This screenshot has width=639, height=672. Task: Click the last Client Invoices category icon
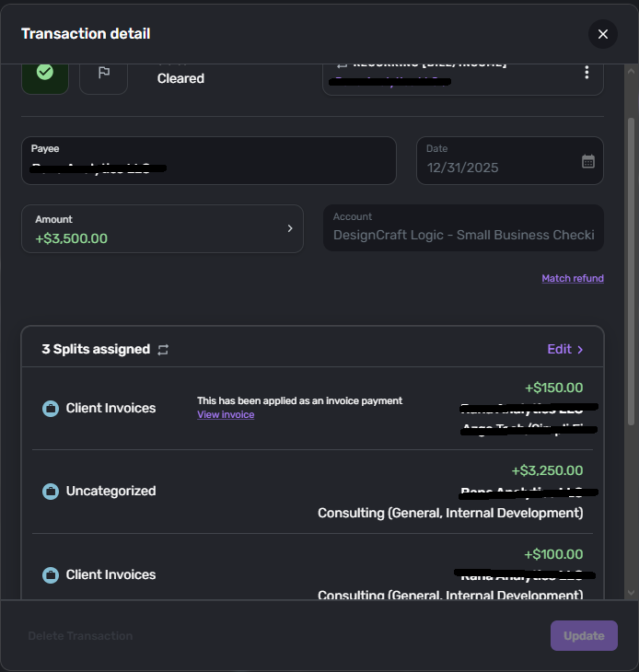(x=52, y=574)
